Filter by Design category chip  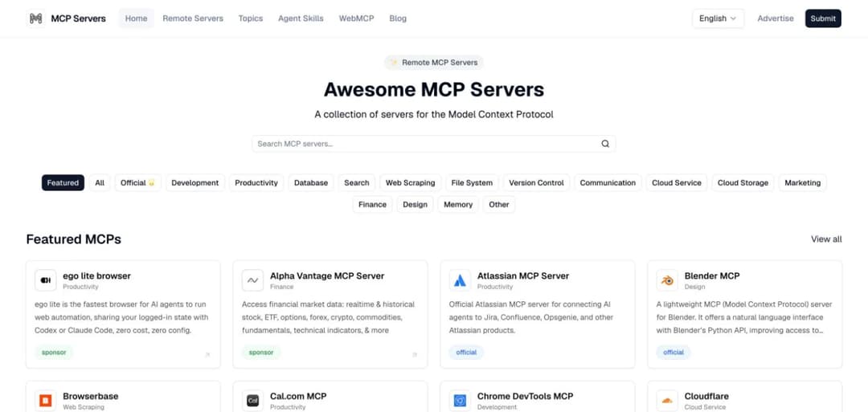pyautogui.click(x=416, y=205)
